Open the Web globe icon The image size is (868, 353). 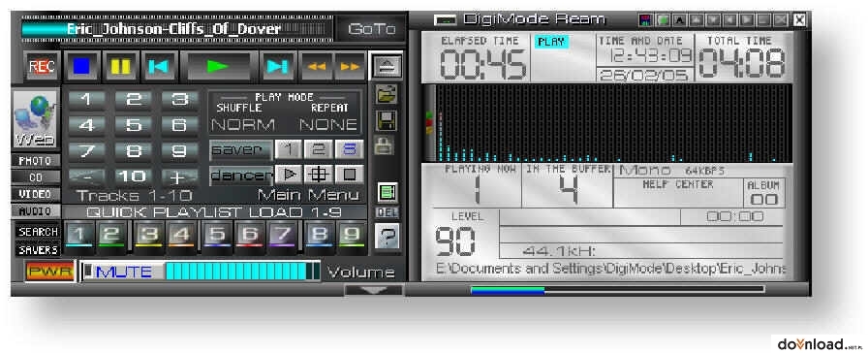[x=35, y=119]
